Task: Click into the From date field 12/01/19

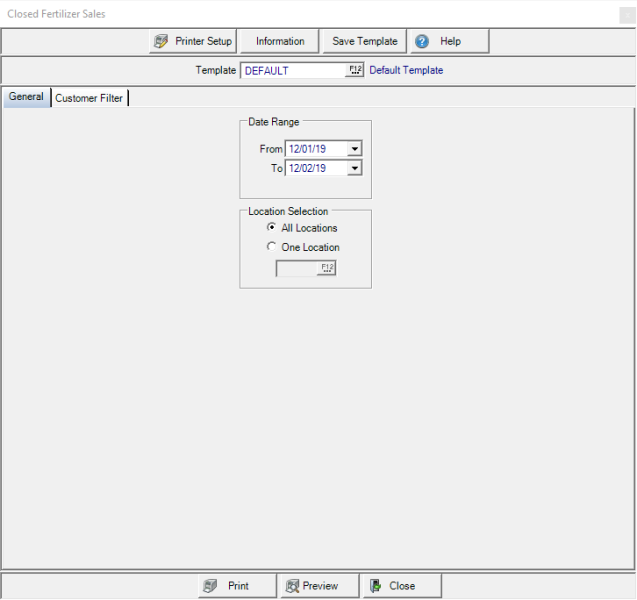Action: tap(315, 149)
